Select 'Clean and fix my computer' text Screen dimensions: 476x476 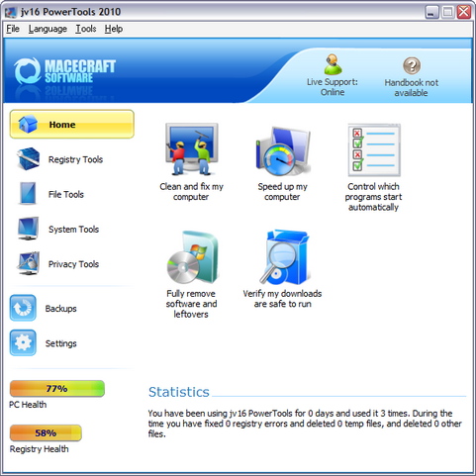coord(191,192)
